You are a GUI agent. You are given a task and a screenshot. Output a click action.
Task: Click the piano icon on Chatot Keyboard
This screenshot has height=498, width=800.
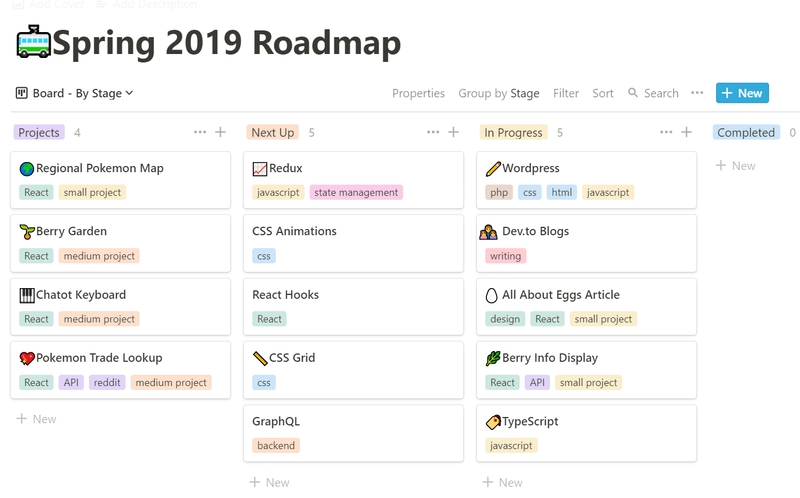point(27,295)
